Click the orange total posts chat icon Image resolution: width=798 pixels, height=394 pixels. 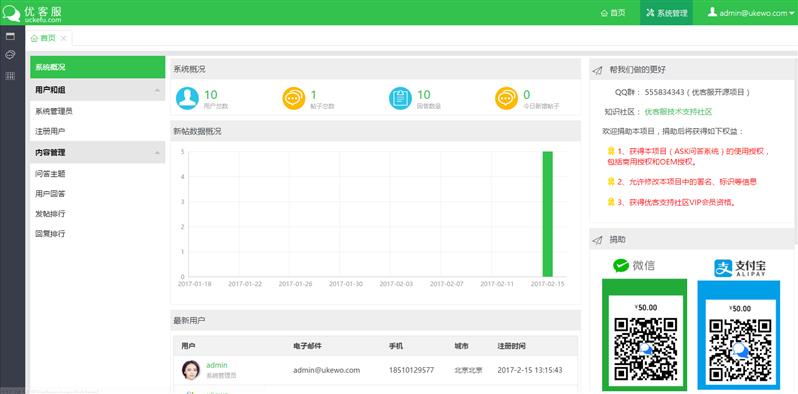tap(294, 98)
